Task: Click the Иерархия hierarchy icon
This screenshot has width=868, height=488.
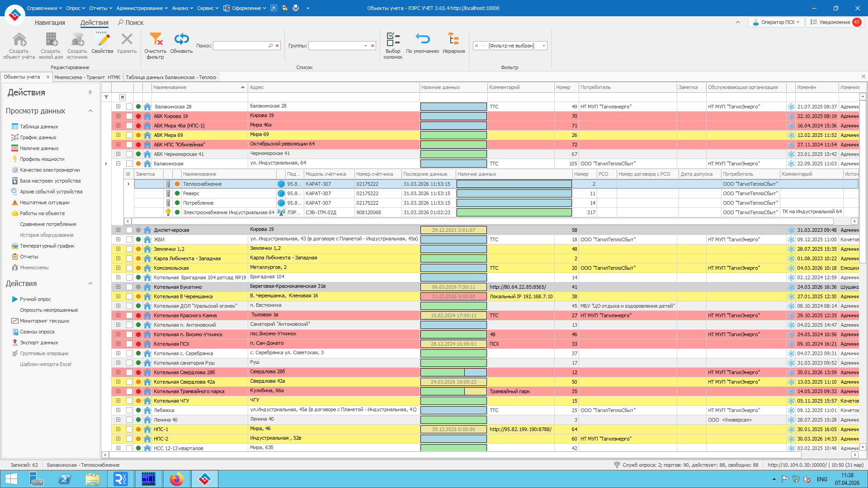Action: pos(453,40)
